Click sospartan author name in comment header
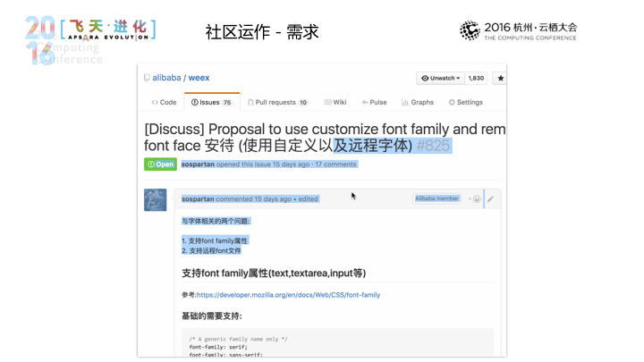This screenshot has width=644, height=362. click(x=198, y=199)
